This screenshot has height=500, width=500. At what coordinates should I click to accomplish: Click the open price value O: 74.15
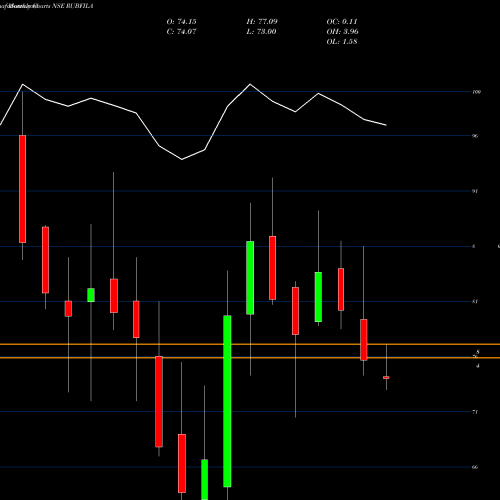[x=181, y=22]
